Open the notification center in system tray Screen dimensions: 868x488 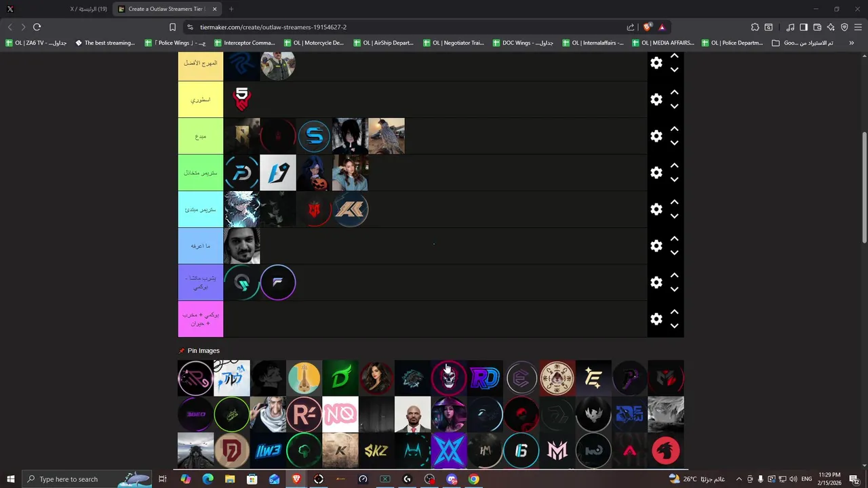click(x=854, y=479)
